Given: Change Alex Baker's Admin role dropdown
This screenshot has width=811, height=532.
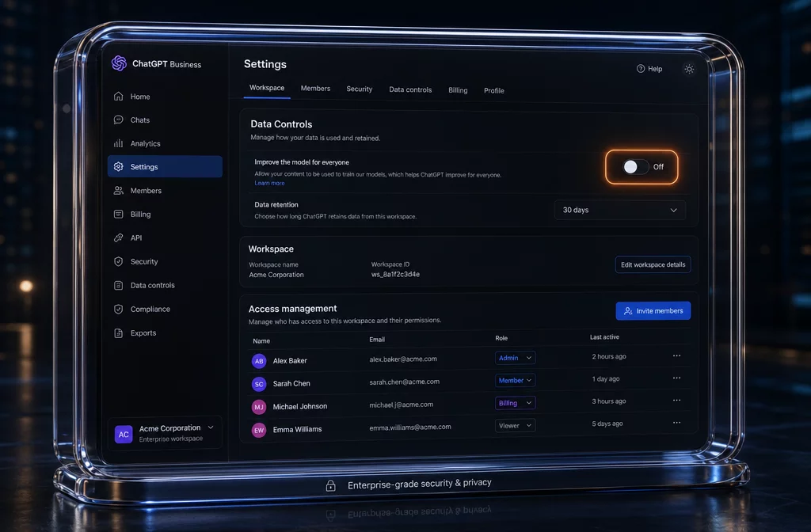Looking at the screenshot, I should (515, 358).
